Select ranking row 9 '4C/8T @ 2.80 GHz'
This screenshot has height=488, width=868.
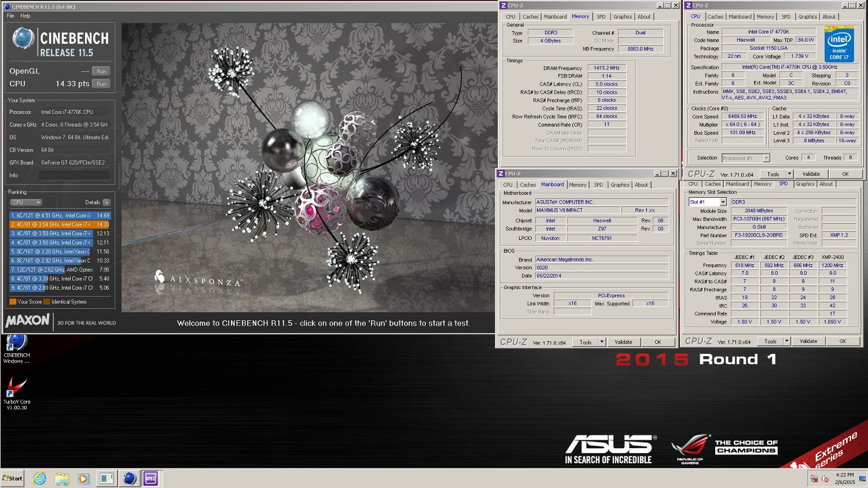pyautogui.click(x=60, y=287)
